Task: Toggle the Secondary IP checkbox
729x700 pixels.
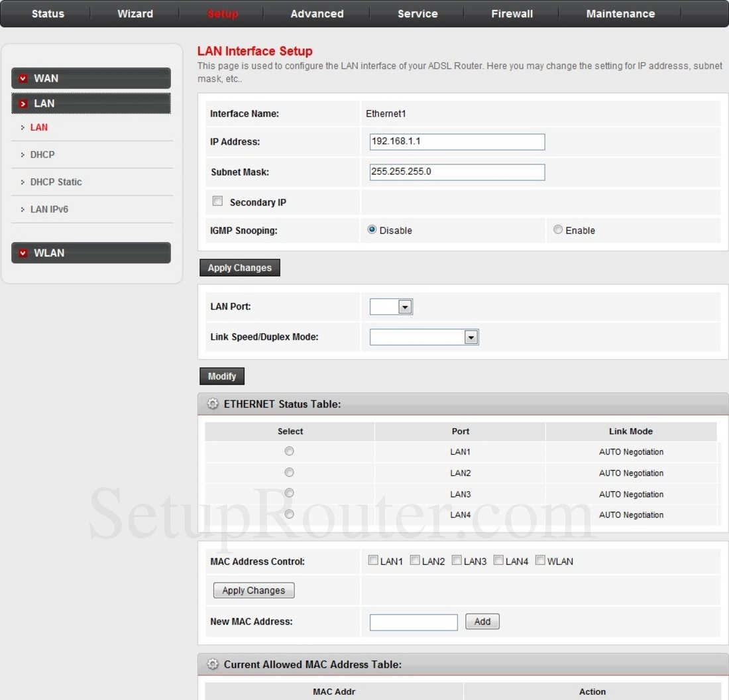Action: click(x=217, y=200)
